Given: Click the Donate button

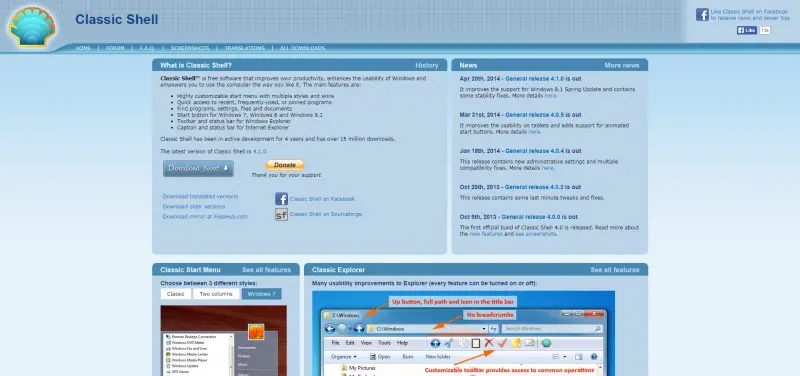Looking at the screenshot, I should 285,165.
